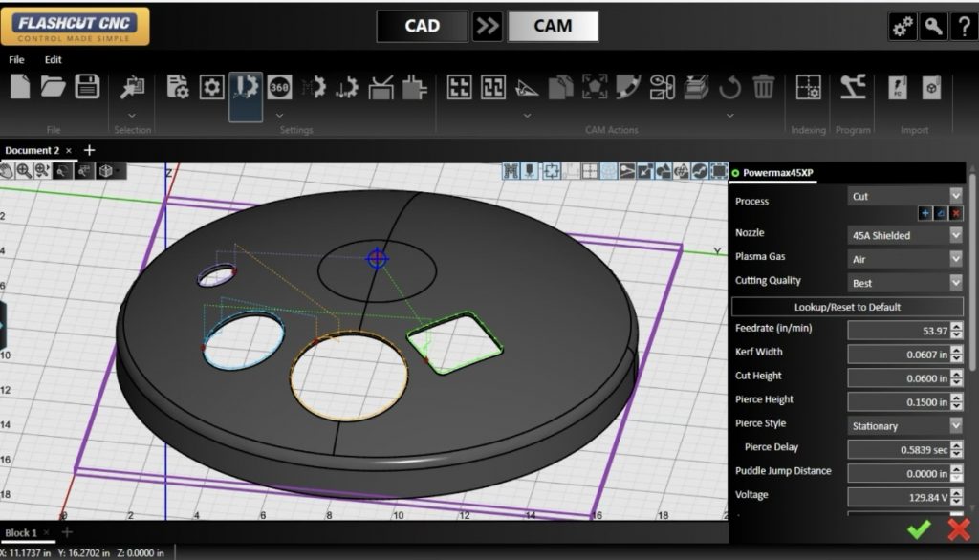Click the Save document icon

(x=86, y=86)
